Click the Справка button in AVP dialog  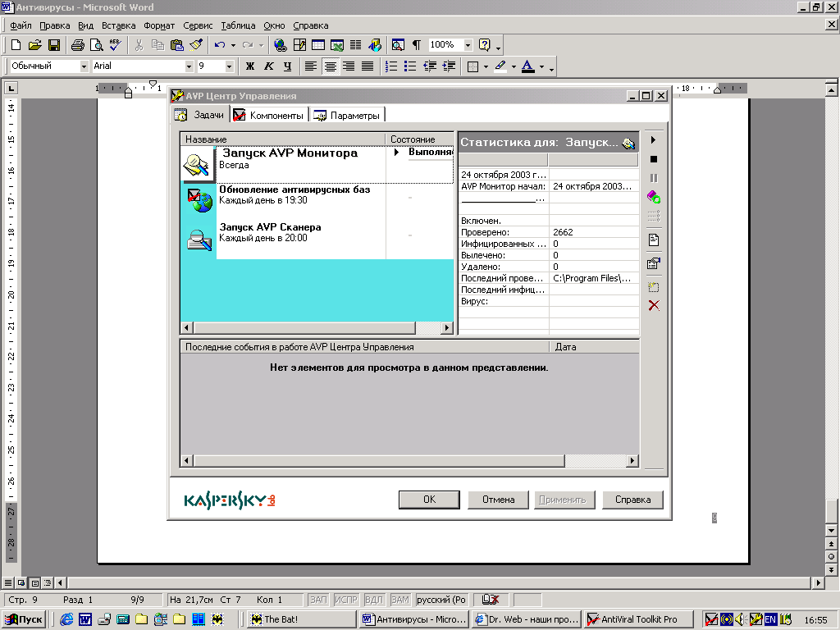pos(632,500)
